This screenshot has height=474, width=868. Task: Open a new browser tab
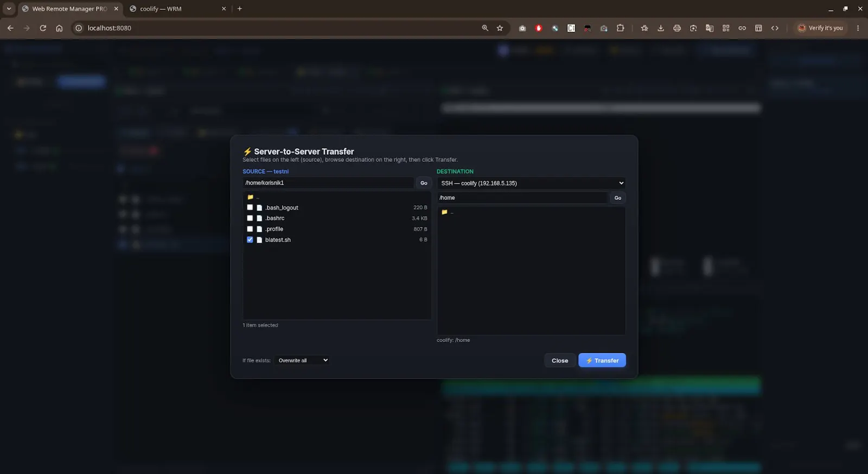point(240,9)
